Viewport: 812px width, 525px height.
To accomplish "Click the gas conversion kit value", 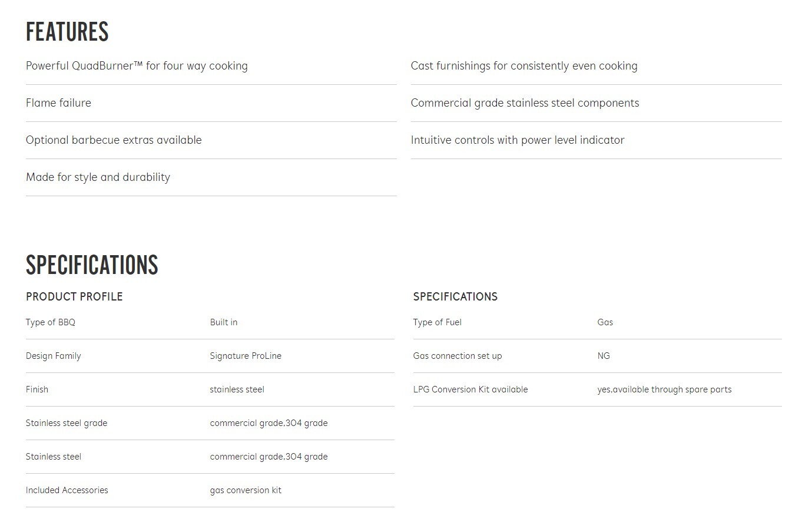I will (246, 490).
